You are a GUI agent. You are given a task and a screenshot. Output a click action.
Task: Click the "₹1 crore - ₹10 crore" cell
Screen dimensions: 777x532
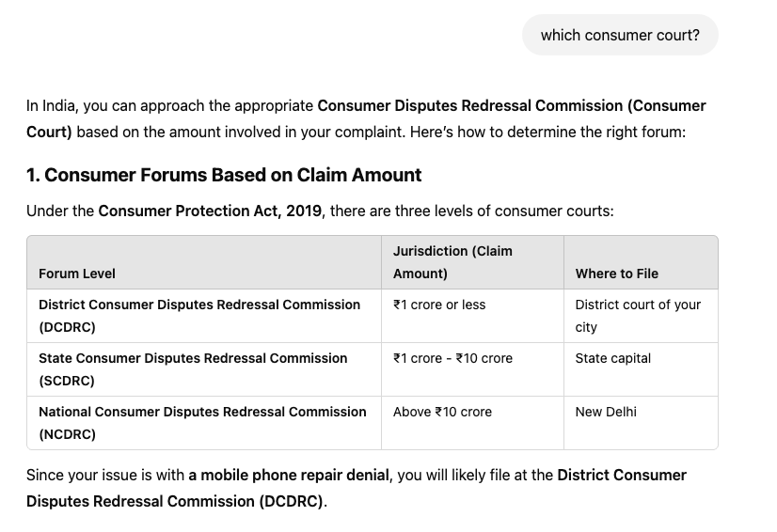point(452,358)
